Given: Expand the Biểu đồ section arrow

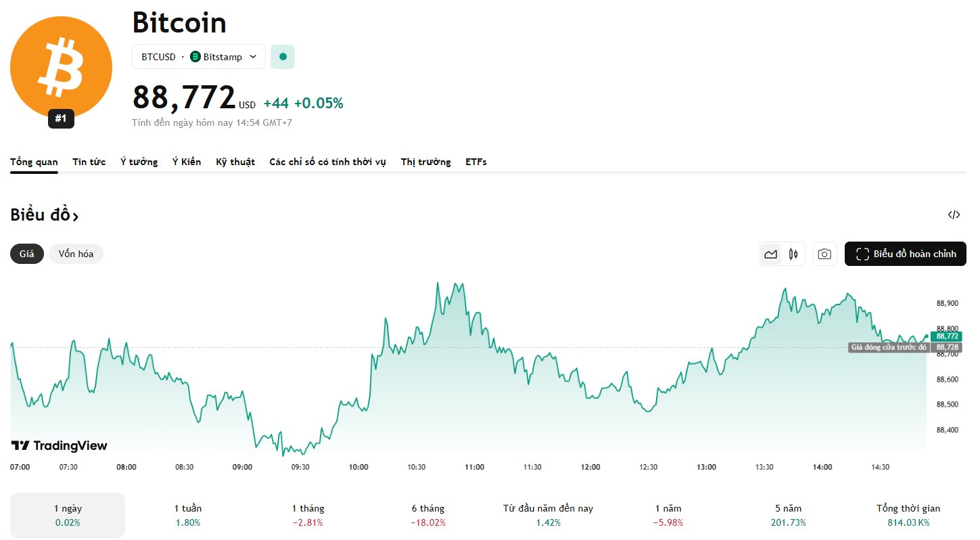Looking at the screenshot, I should 76,217.
